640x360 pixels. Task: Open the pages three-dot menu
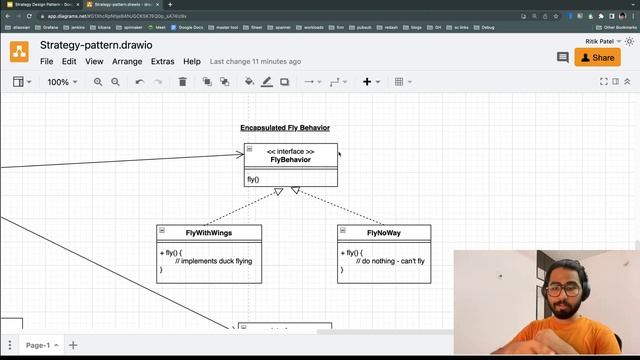(10, 345)
